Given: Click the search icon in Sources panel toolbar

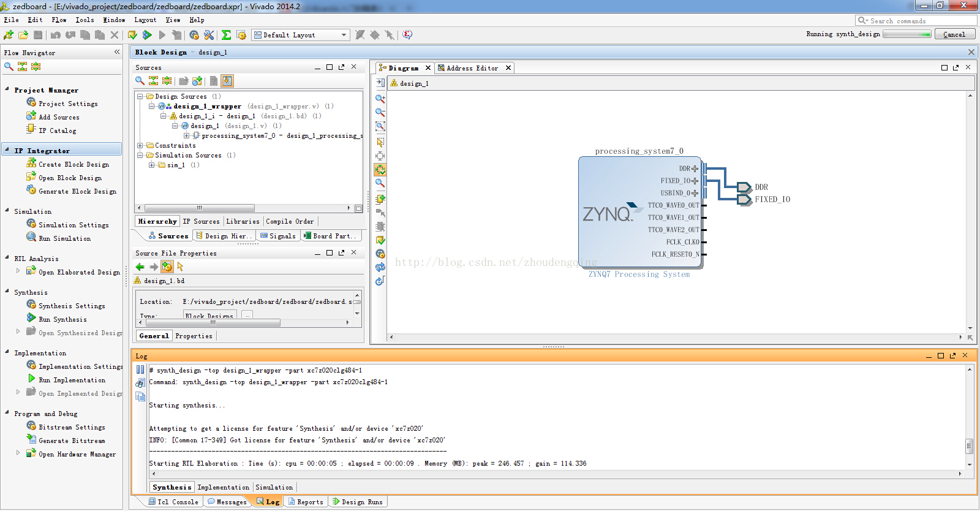Looking at the screenshot, I should tap(140, 80).
